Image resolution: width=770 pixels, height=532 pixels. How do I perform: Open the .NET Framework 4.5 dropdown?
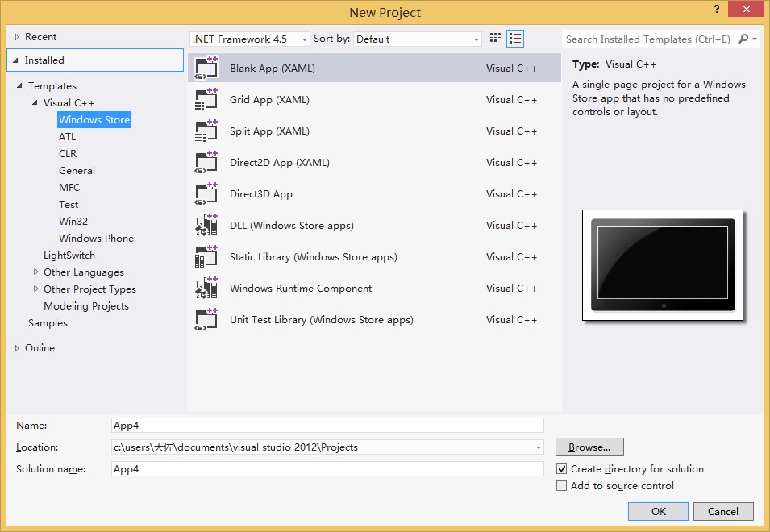coord(249,39)
